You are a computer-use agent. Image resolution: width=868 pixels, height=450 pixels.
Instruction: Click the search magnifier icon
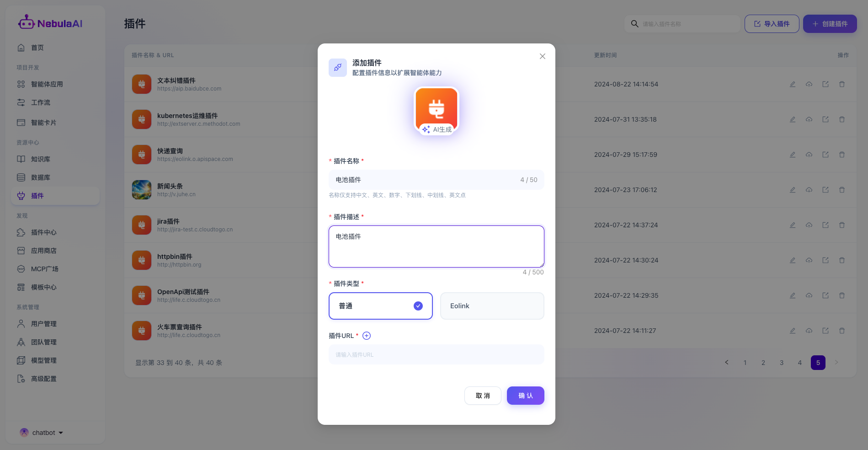click(x=634, y=24)
